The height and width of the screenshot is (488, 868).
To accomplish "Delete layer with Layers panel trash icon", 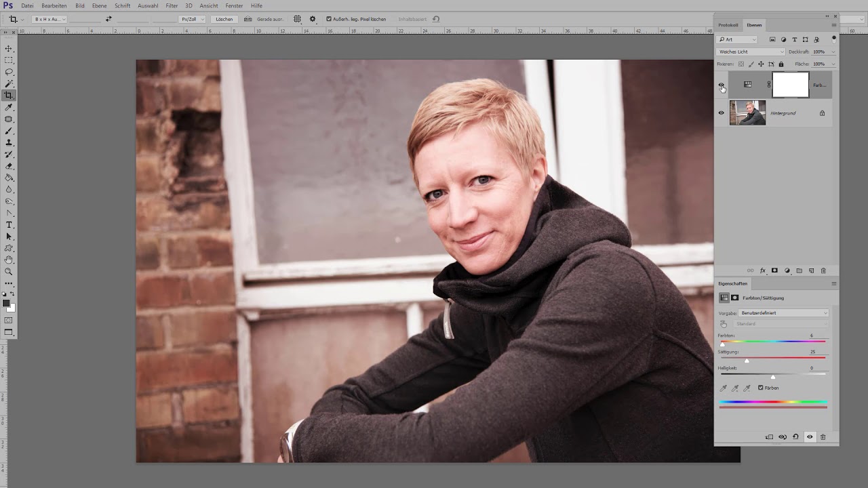I will [x=823, y=270].
